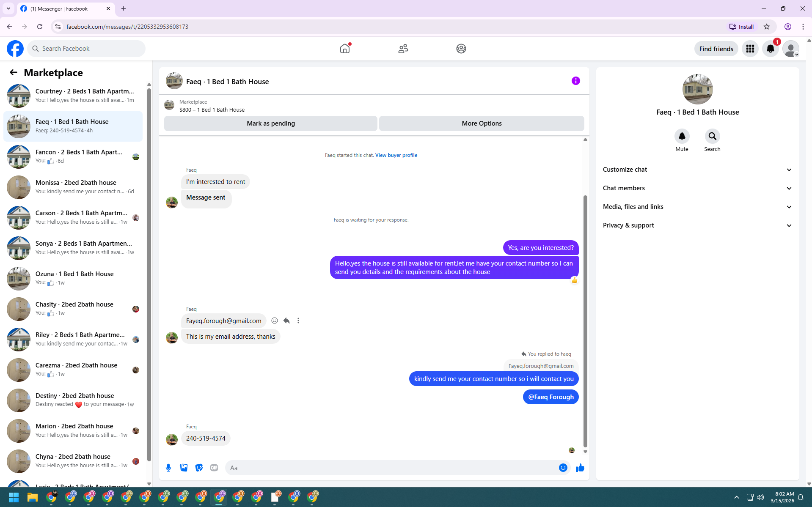Open Riley 2 Beds 1 Bath chat
This screenshot has height=507, width=812.
(x=73, y=340)
